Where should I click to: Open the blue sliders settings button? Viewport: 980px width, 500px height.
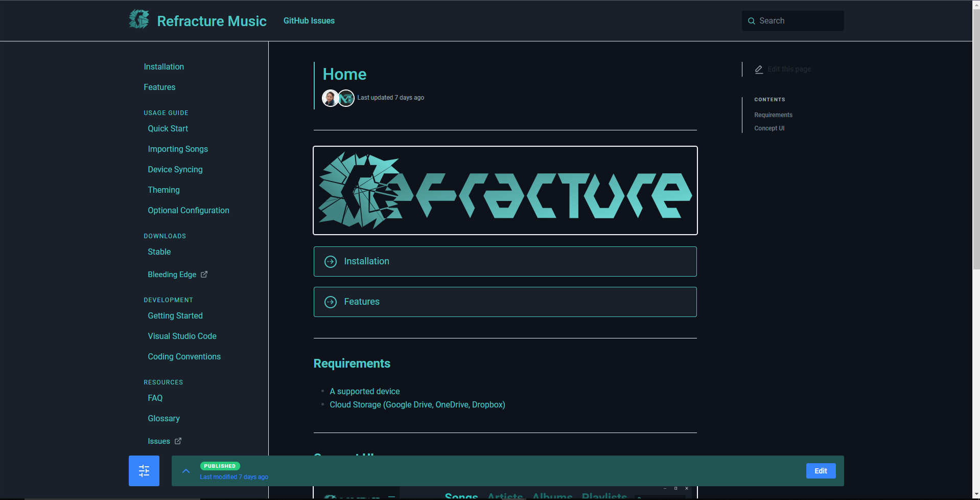tap(144, 471)
